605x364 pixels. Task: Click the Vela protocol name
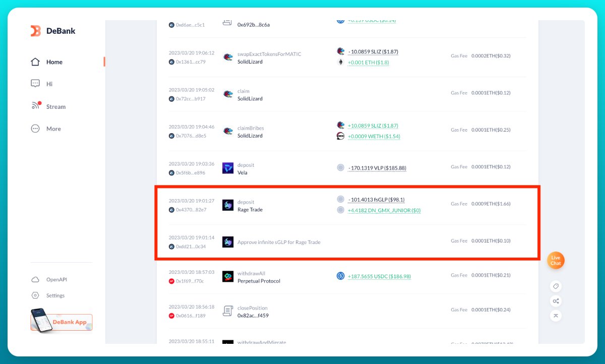coord(243,172)
